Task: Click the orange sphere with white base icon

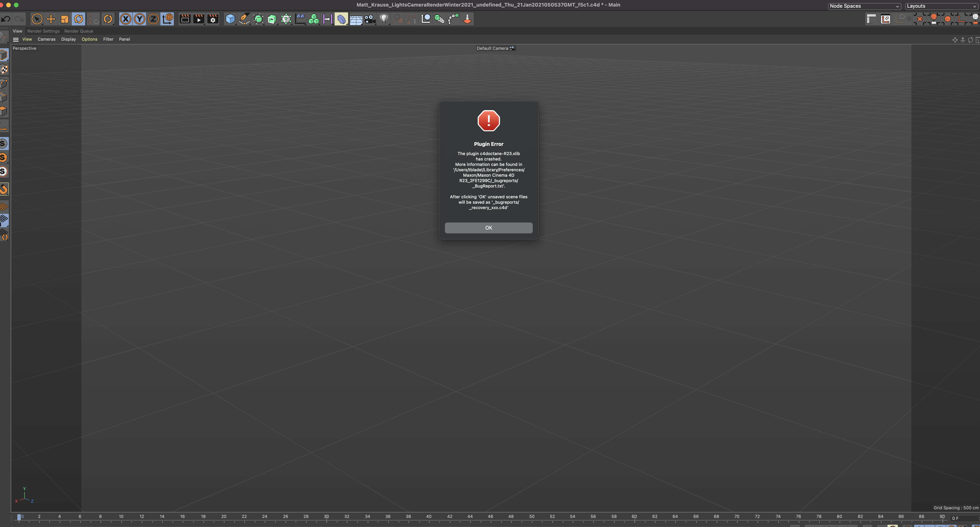Action: click(x=934, y=19)
